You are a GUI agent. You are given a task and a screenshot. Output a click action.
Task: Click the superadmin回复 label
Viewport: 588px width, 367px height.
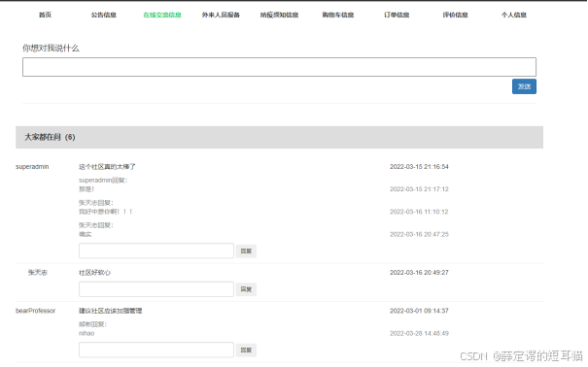103,181
